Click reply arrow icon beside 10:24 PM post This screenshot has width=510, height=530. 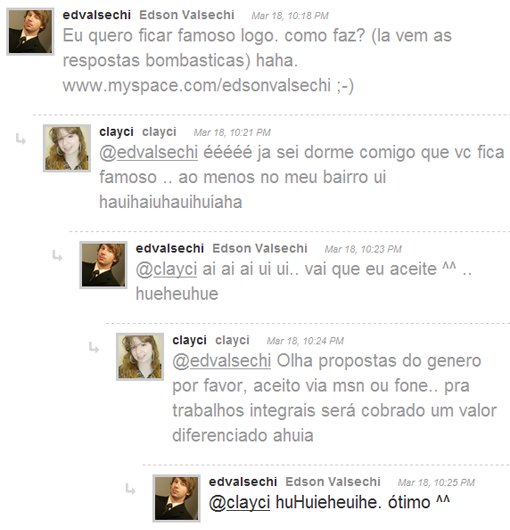point(94,347)
